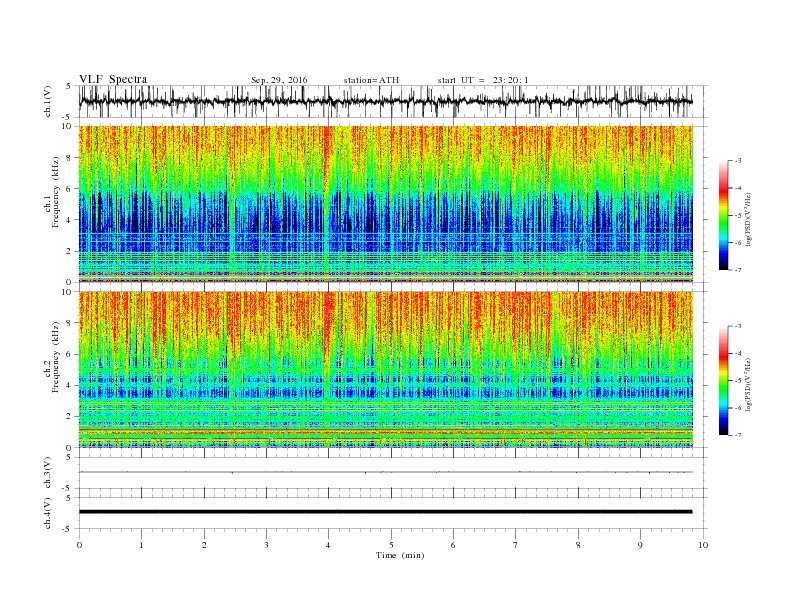Click the ch.1(V) waveform axis label
This screenshot has width=792, height=612.
48,101
